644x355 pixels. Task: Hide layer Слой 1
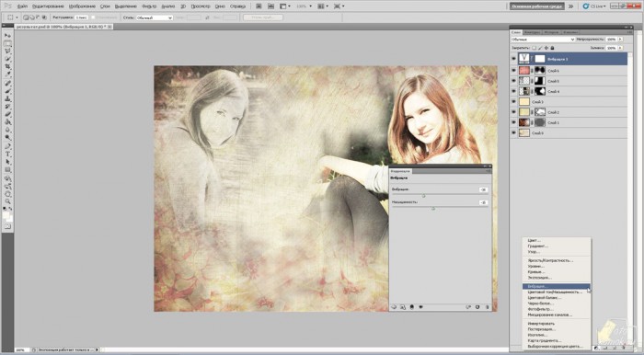point(513,122)
